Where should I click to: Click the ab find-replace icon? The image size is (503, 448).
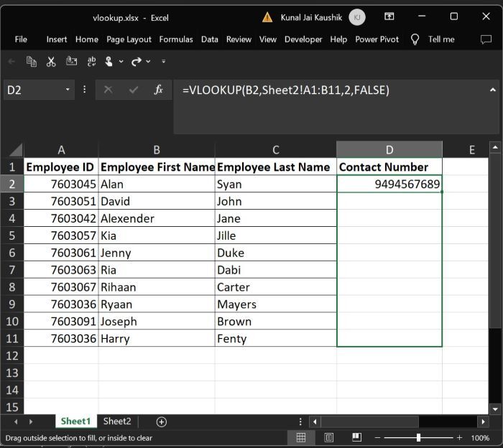(x=91, y=61)
